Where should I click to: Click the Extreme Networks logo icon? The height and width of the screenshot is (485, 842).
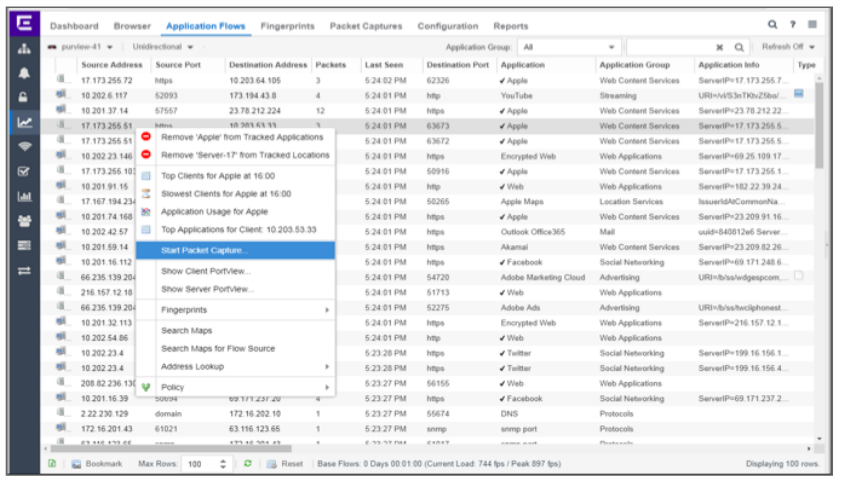(25, 23)
